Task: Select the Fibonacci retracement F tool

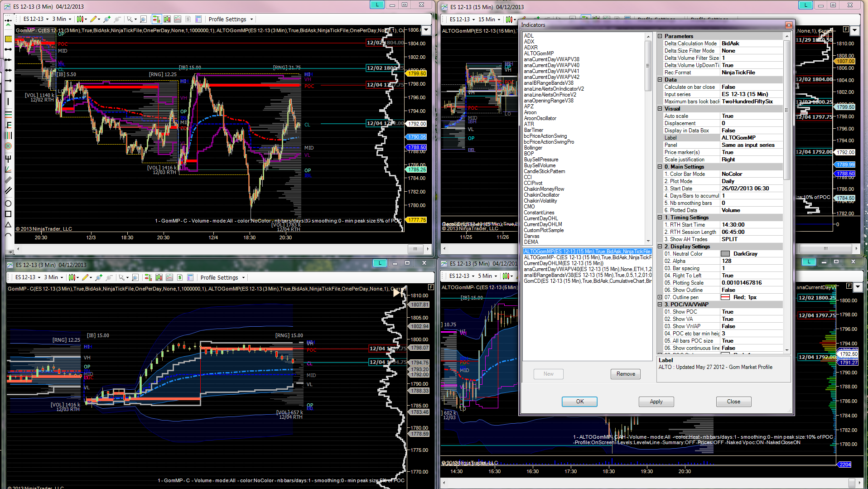Action: point(8,125)
